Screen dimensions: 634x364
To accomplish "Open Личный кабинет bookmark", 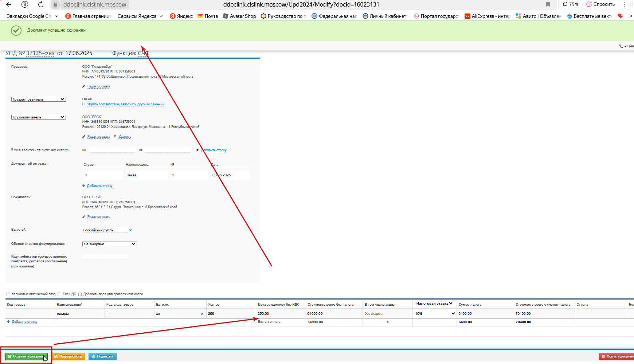I will pos(386,16).
